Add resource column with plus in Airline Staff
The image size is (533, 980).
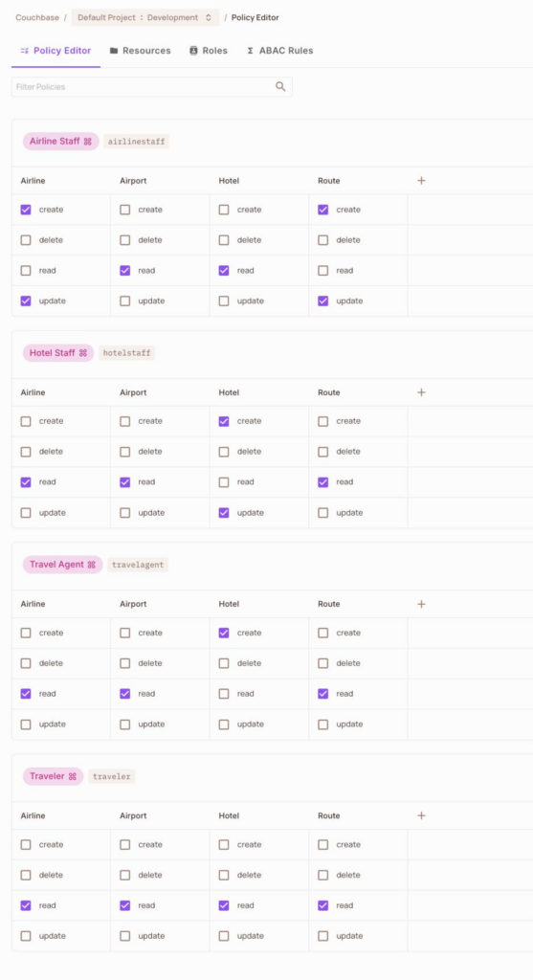coord(421,181)
